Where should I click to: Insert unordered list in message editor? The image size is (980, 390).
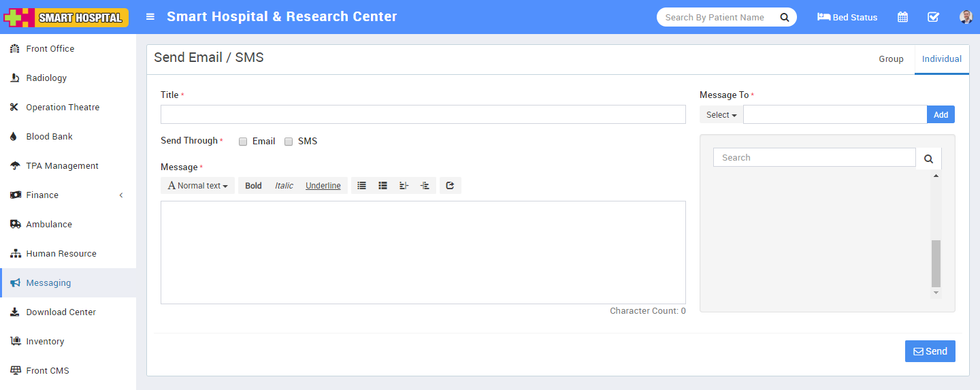[x=361, y=186]
